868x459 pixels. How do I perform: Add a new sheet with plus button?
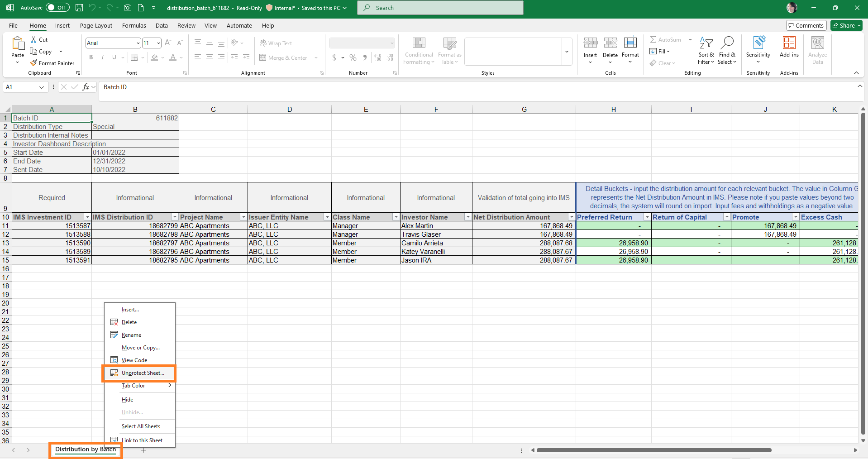tap(143, 450)
